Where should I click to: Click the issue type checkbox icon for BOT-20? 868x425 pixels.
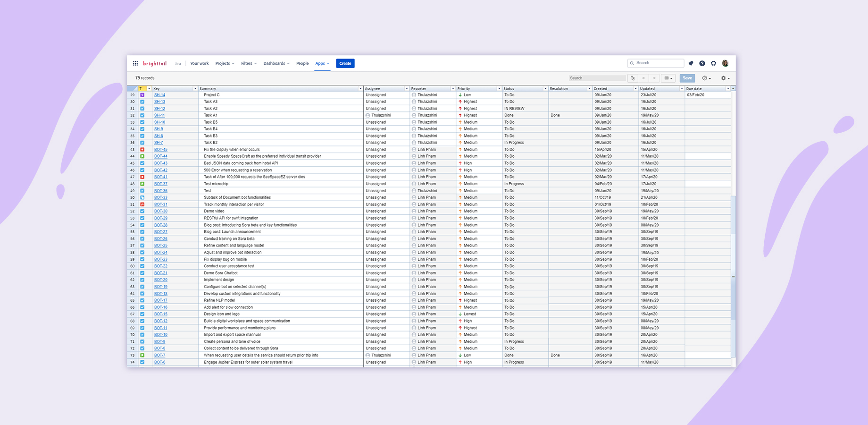142,280
